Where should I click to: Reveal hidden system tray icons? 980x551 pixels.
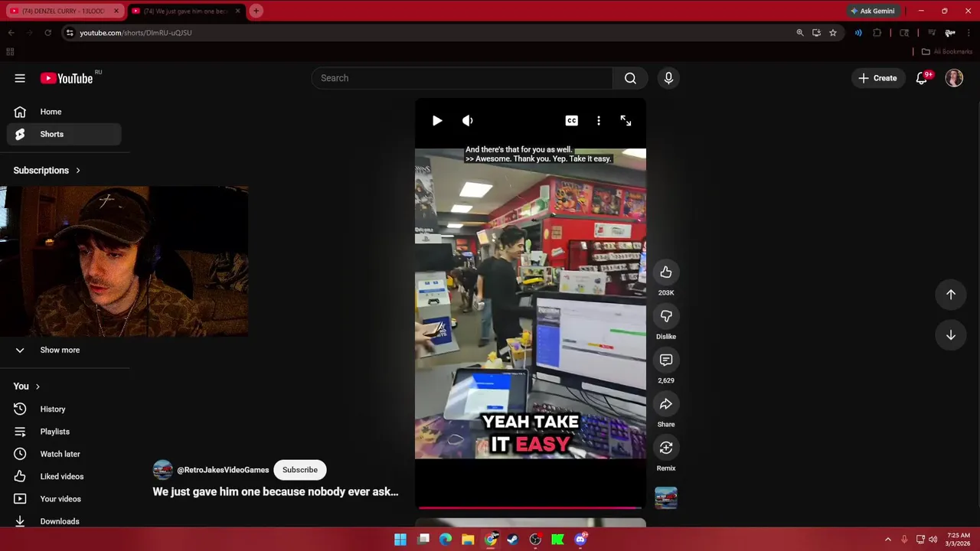[888, 540]
